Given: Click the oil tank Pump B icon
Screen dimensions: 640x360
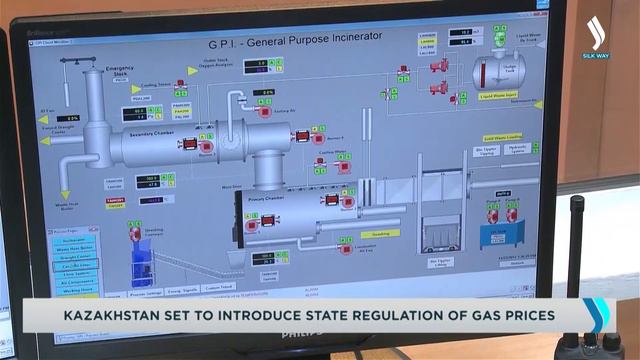Looking at the screenshot, I should 512,215.
